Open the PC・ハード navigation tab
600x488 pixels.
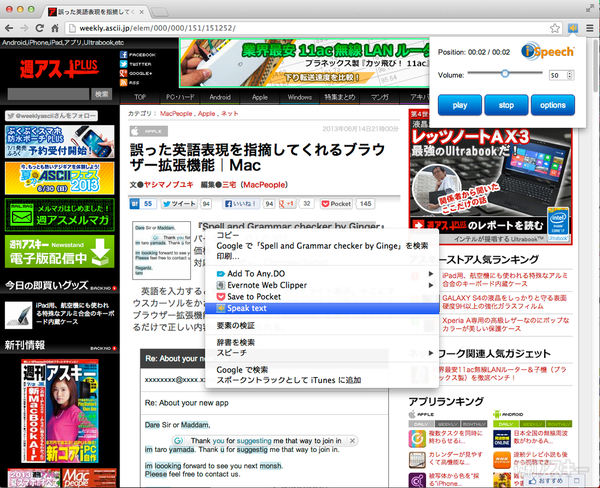point(180,97)
